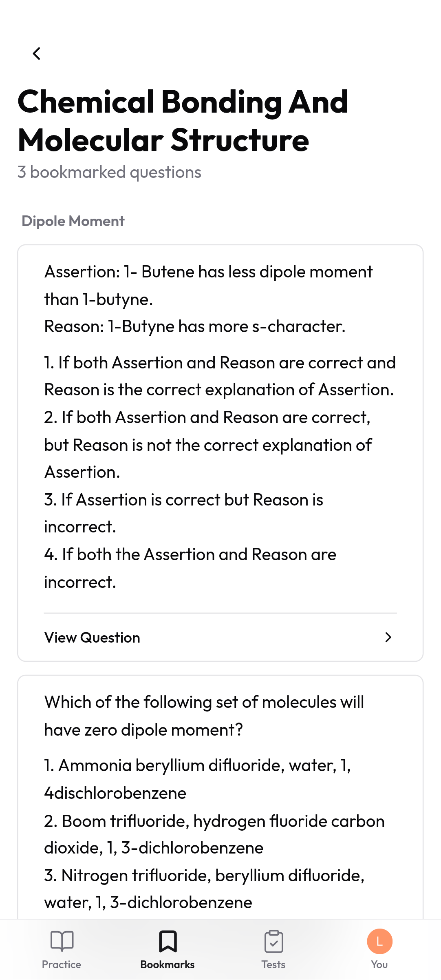Open the Practice book icon
441x980 pixels.
click(62, 941)
